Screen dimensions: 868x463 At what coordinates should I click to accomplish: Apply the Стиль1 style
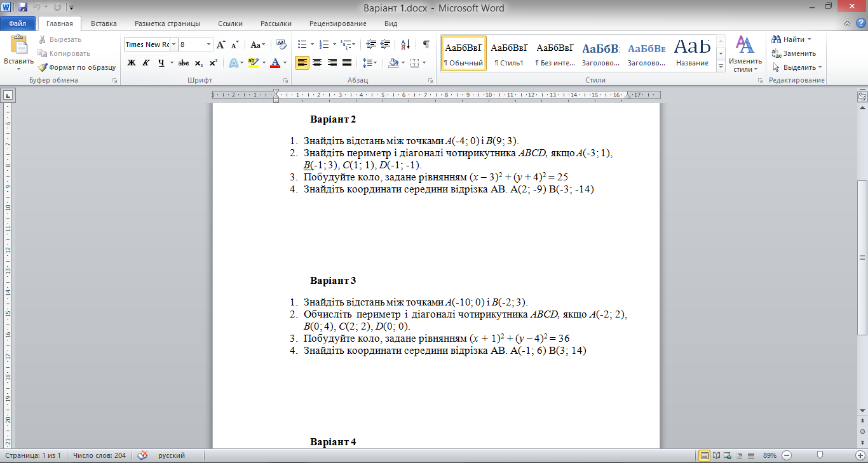[510, 53]
